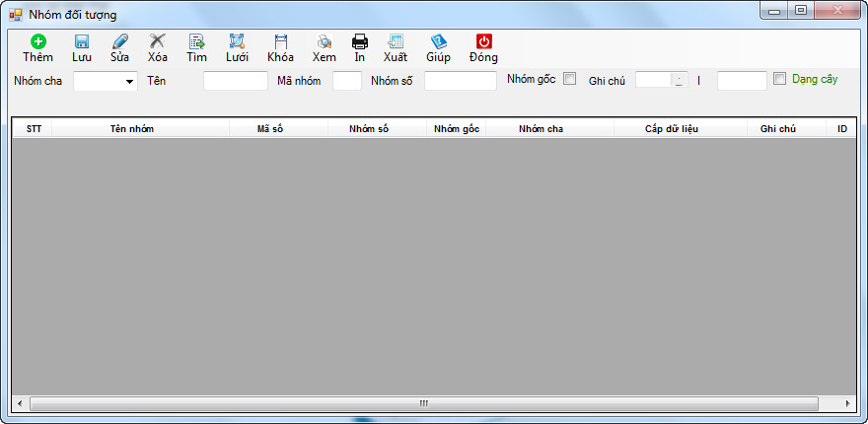This screenshot has width=868, height=424.
Task: Close form with red Đóng icon
Action: coord(484,41)
